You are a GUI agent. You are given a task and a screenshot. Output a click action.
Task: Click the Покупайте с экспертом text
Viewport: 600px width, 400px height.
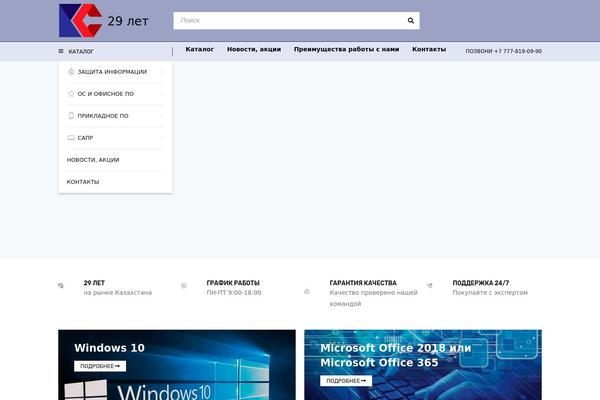(490, 292)
